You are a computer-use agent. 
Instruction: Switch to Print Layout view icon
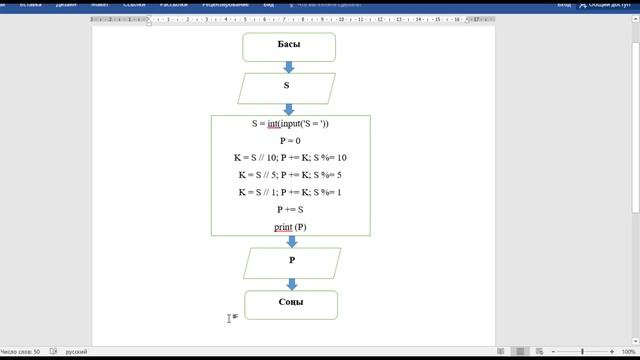pos(520,351)
